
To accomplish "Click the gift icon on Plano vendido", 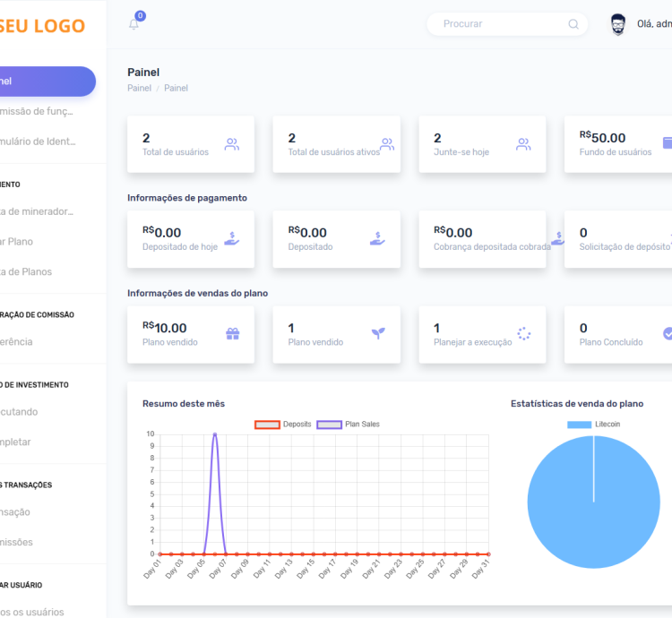I will click(232, 334).
